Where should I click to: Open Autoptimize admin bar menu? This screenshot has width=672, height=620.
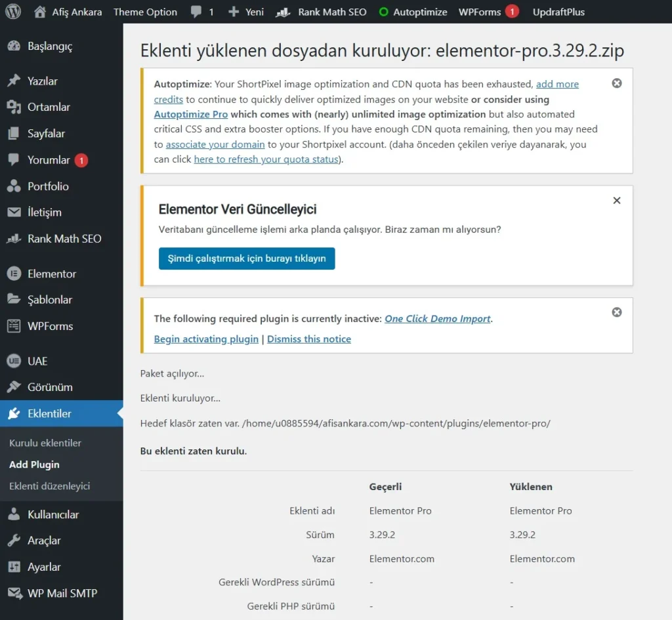(420, 12)
